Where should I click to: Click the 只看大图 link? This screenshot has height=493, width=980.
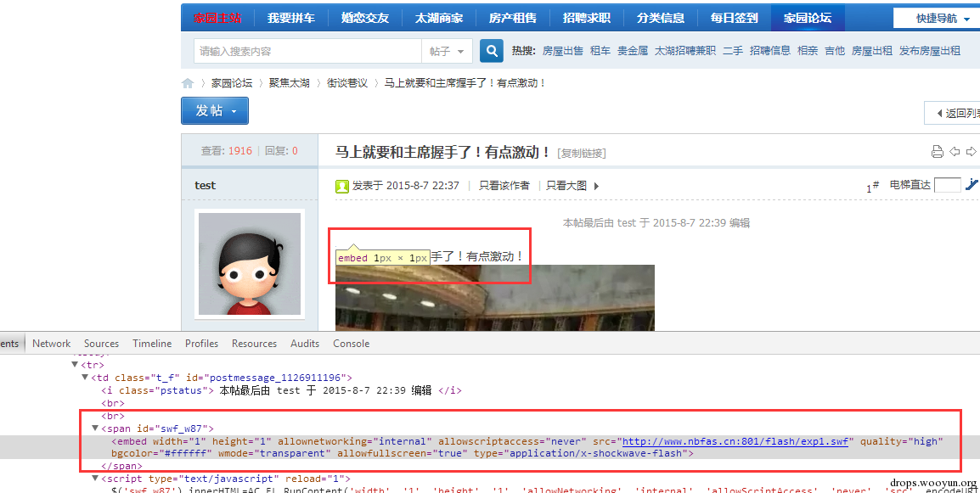[566, 186]
